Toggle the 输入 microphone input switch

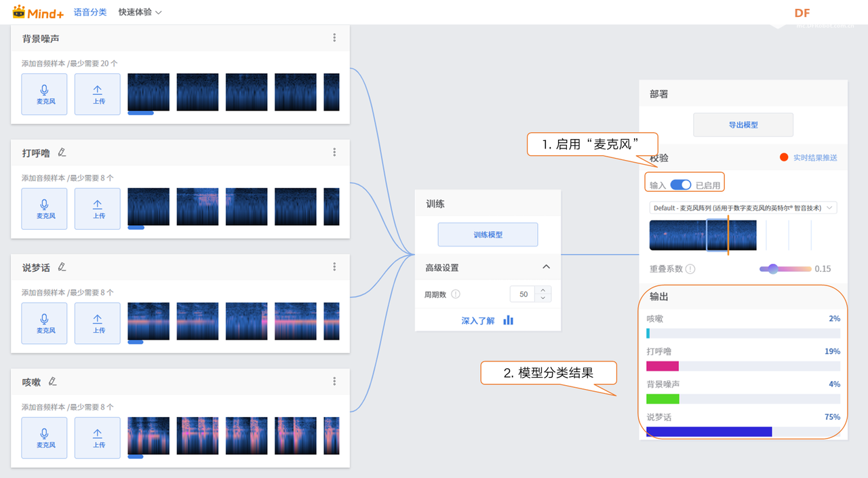point(680,182)
